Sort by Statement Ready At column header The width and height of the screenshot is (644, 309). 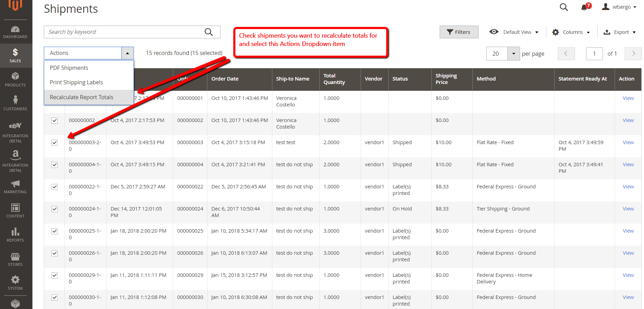tap(584, 79)
